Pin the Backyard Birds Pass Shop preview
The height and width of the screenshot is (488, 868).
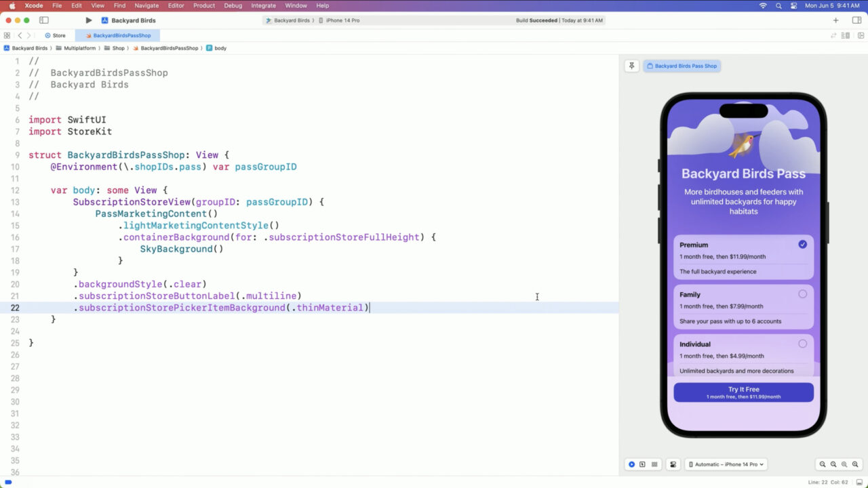(631, 65)
